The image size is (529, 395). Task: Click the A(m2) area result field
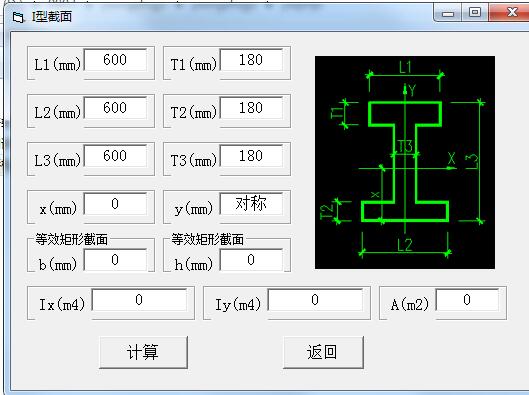coord(467,300)
